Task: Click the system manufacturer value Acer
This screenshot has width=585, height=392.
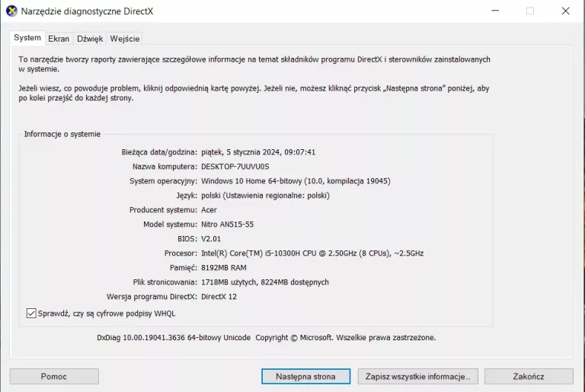Action: pos(209,210)
